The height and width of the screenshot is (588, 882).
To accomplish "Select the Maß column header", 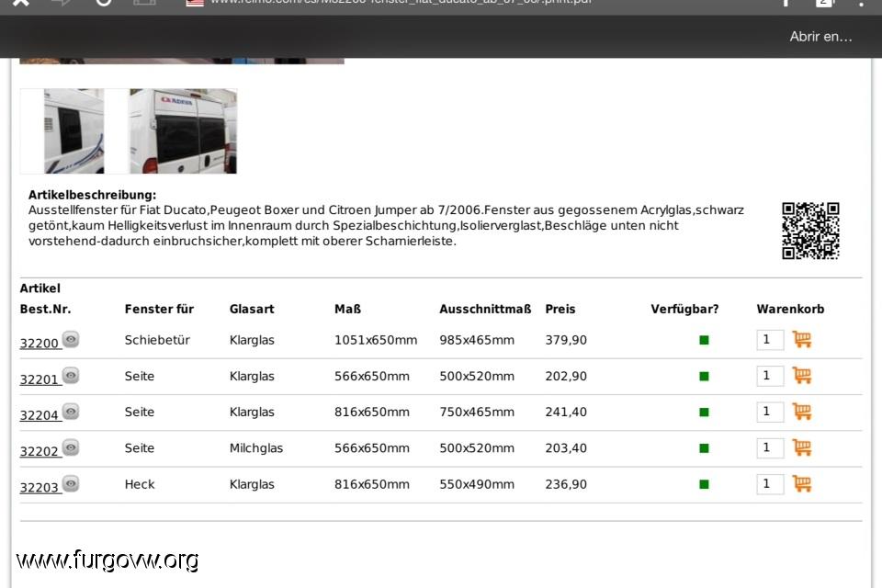I will pyautogui.click(x=347, y=309).
